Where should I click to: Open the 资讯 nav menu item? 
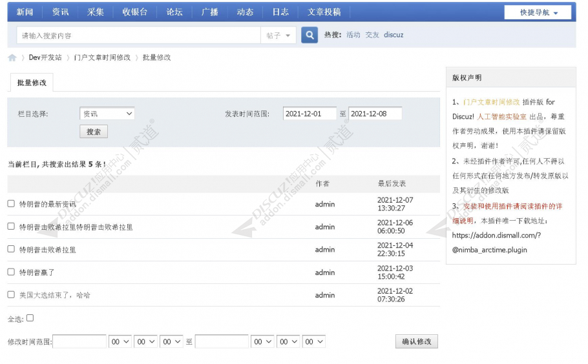pos(60,12)
